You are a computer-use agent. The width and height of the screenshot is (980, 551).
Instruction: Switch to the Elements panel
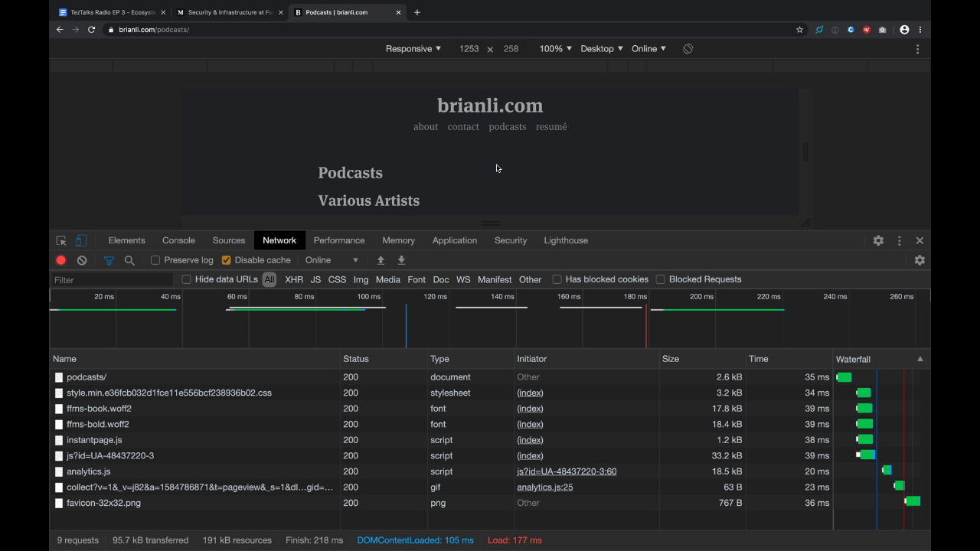click(126, 240)
